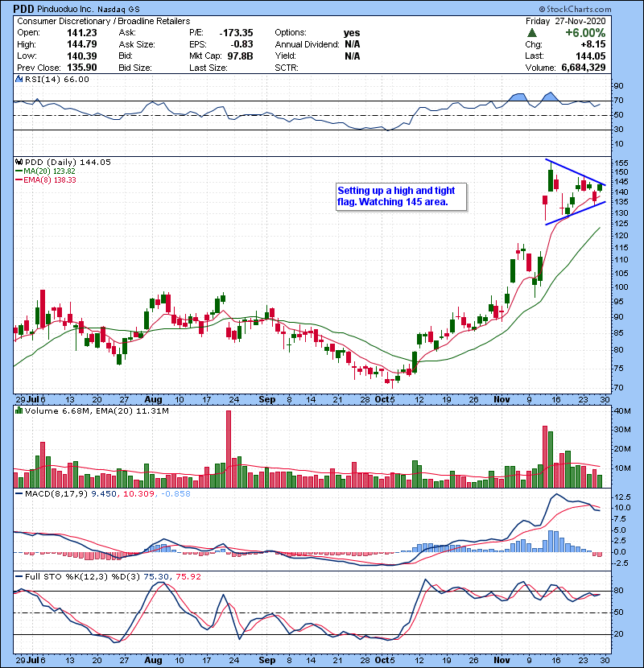The height and width of the screenshot is (668, 644).
Task: Click the Mkt Cap value 97.8B
Action: pos(240,56)
